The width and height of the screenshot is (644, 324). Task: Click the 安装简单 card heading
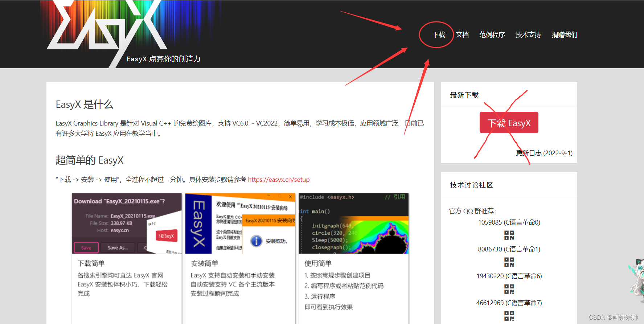(205, 263)
